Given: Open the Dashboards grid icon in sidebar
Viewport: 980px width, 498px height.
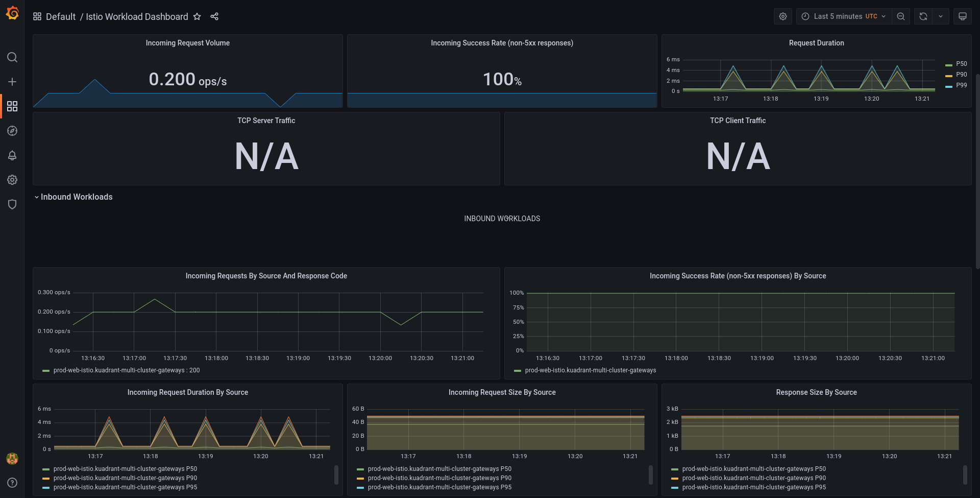Looking at the screenshot, I should click(12, 106).
